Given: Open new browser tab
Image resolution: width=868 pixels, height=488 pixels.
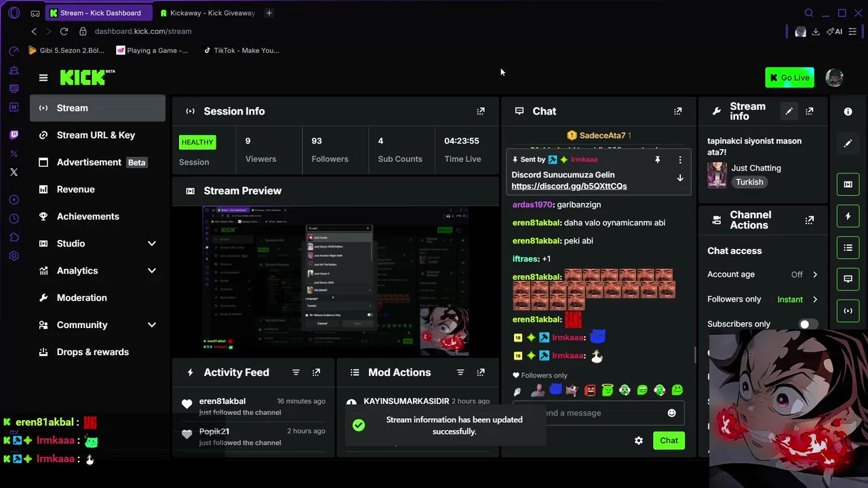Looking at the screenshot, I should point(269,13).
